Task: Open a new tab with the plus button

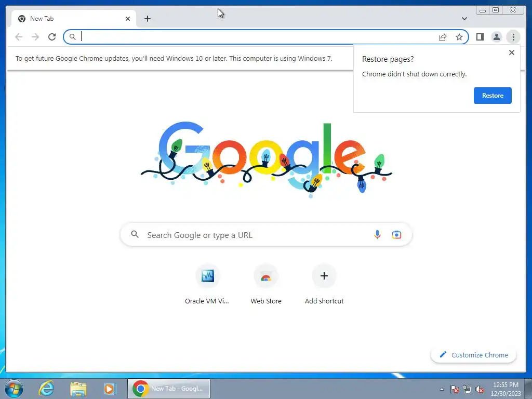Action: [147, 19]
